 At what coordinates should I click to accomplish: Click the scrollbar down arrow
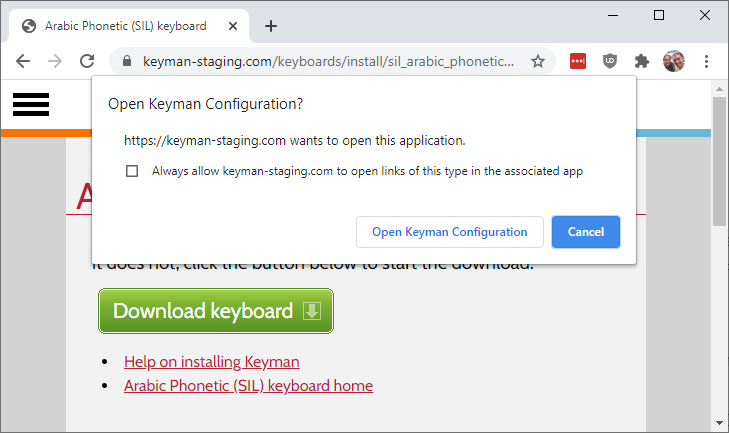tap(719, 423)
